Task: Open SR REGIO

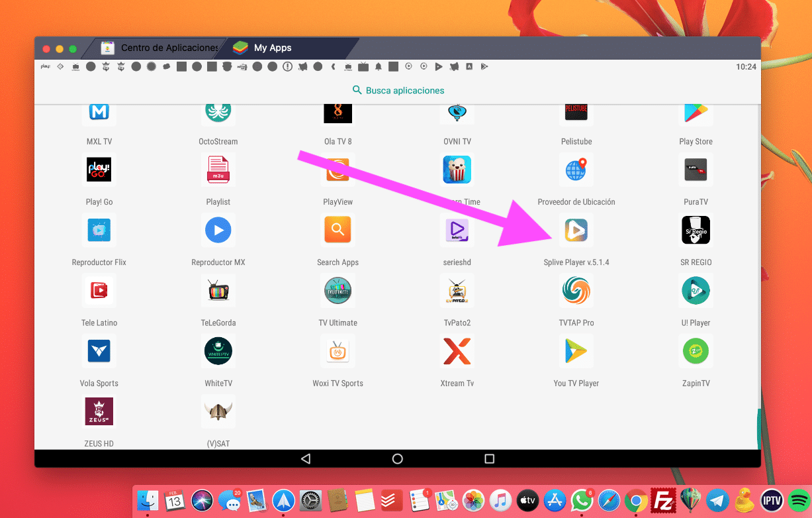Action: tap(696, 230)
